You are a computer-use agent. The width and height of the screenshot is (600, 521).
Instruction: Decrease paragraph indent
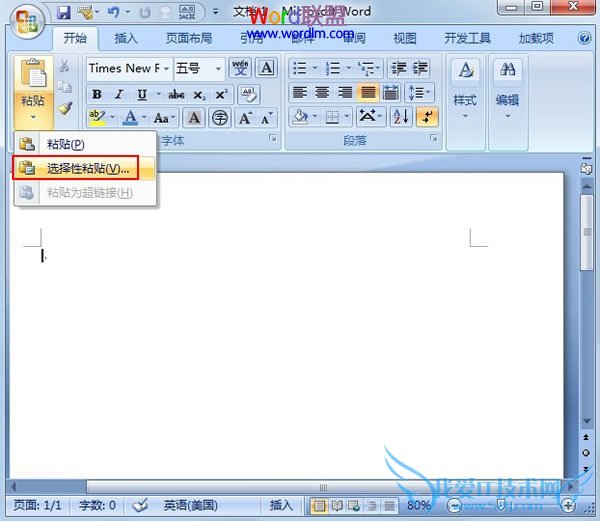[398, 68]
